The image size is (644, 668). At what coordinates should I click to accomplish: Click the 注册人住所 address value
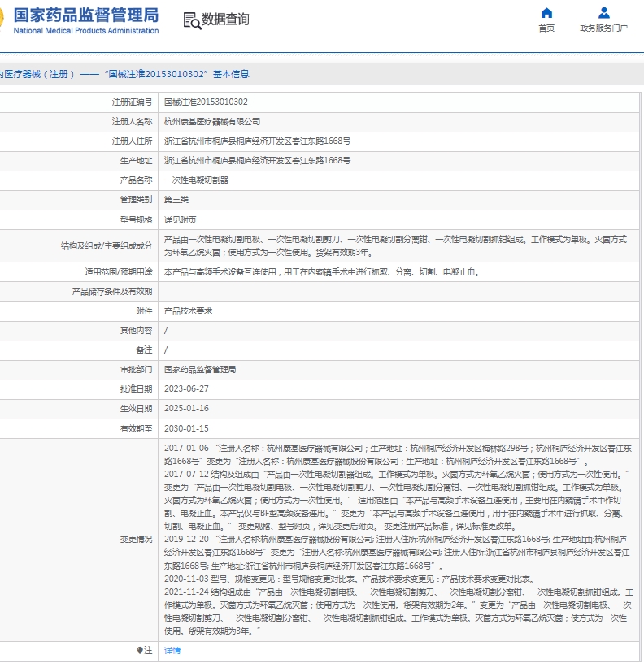257,141
